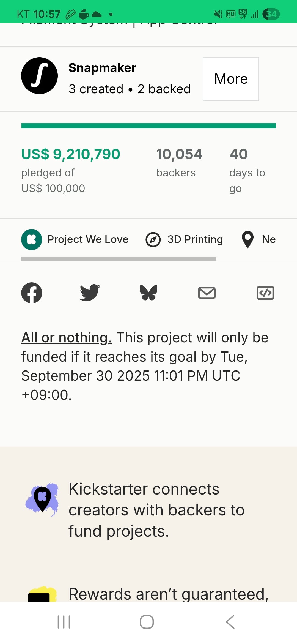Tap the location pin icon
This screenshot has width=297, height=644.
click(248, 239)
